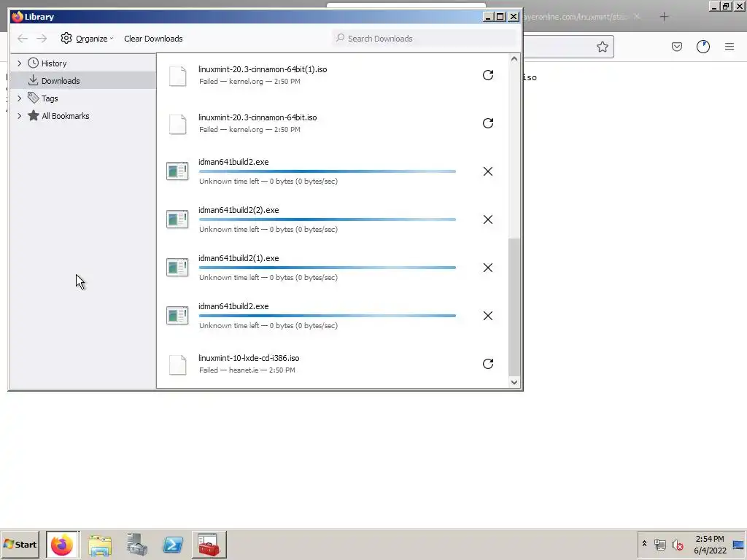Click exe icon of idman641build2(2).exe
The image size is (747, 560).
pos(177,219)
